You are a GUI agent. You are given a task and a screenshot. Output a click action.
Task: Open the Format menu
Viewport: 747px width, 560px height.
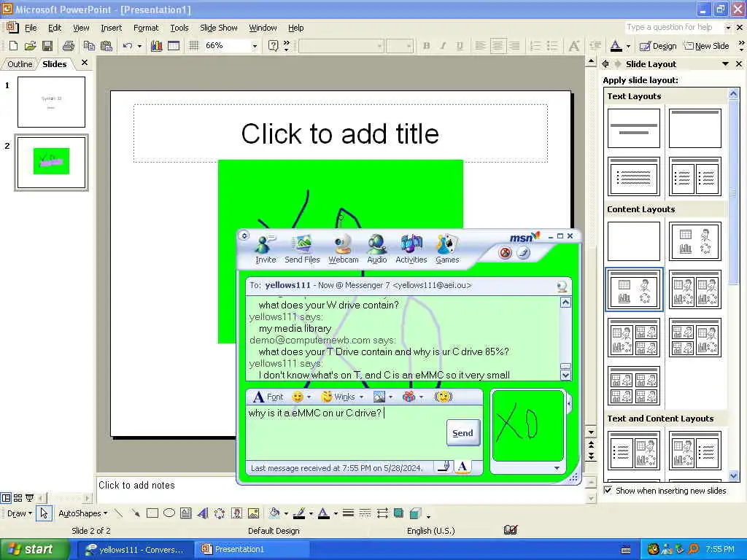146,28
